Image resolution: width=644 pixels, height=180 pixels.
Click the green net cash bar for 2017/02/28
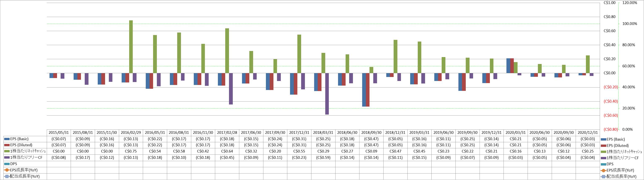click(227, 51)
